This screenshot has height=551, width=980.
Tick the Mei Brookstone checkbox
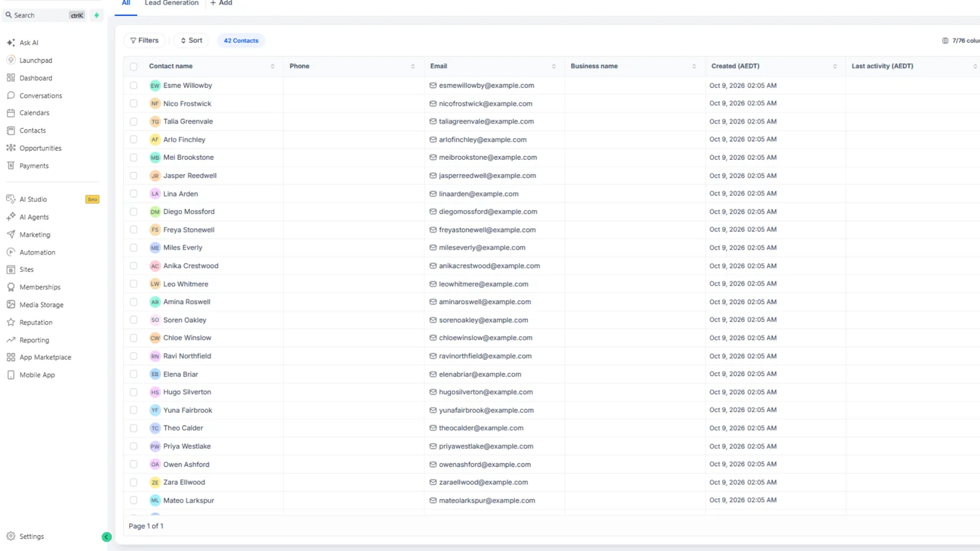point(134,157)
